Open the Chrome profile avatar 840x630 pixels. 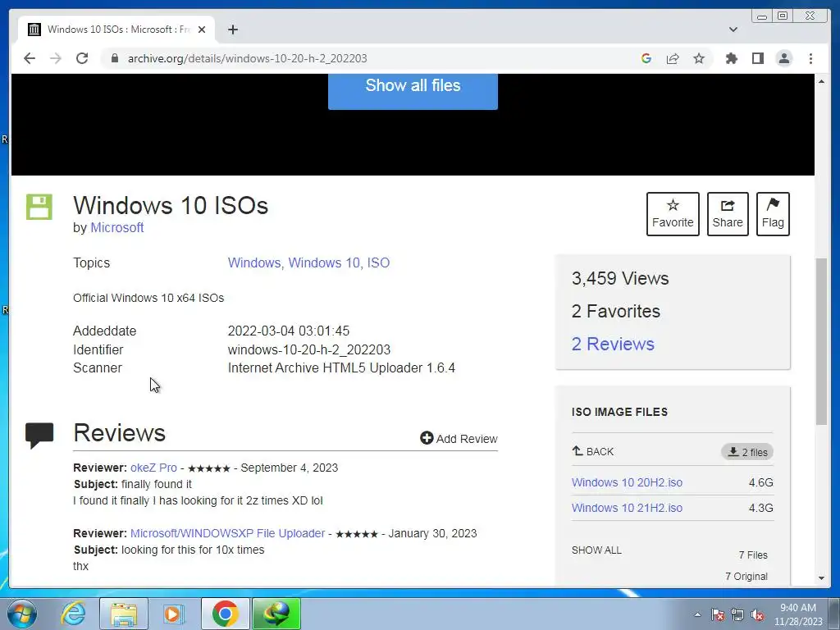point(783,58)
